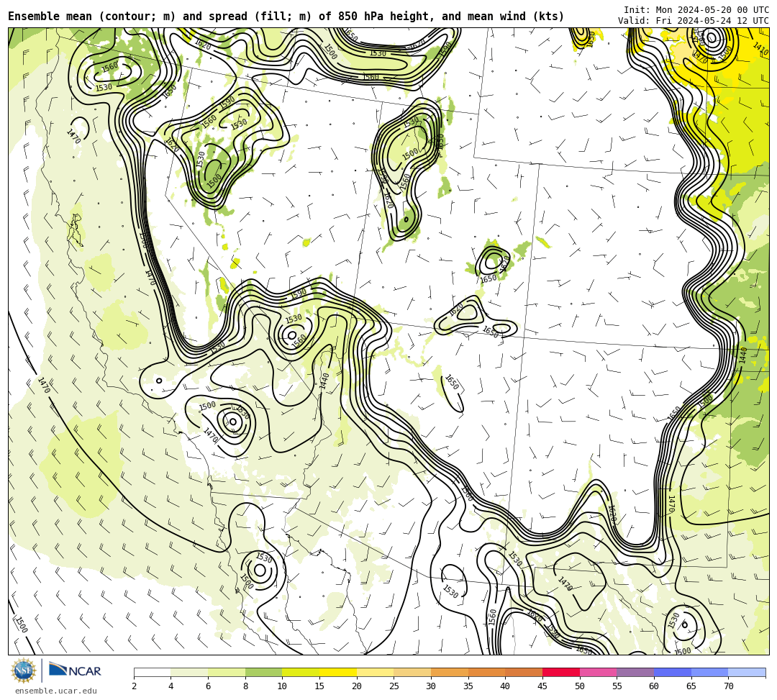This screenshot has height=700, width=777.
Task: Click the 1440 contour label near map center
Action: (324, 381)
